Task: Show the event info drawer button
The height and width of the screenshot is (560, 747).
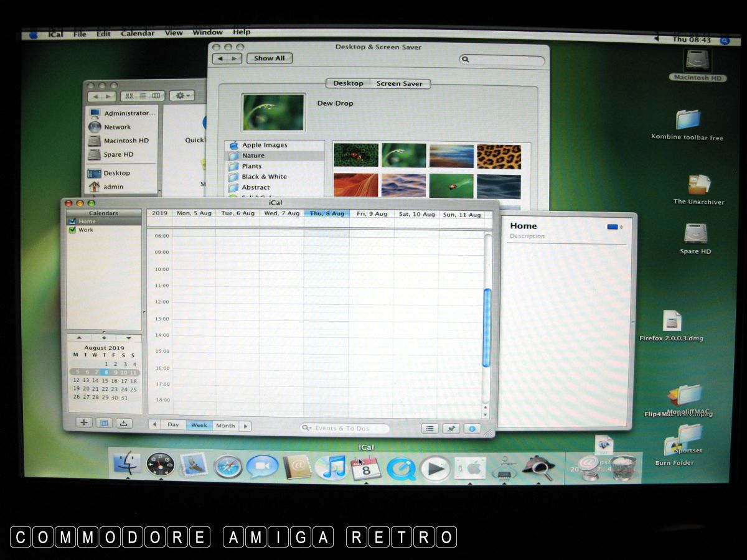Action: [472, 429]
